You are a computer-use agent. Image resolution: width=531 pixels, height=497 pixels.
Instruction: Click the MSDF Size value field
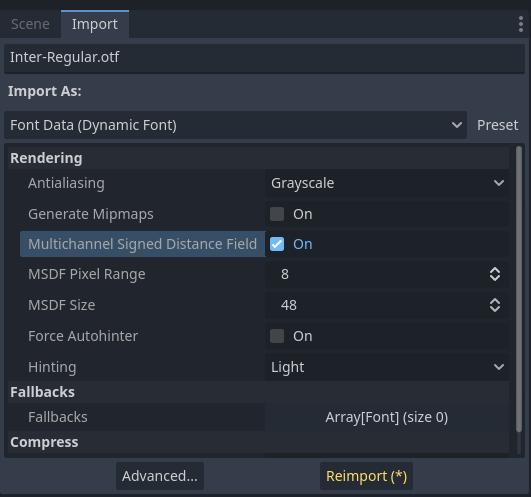[x=378, y=305]
